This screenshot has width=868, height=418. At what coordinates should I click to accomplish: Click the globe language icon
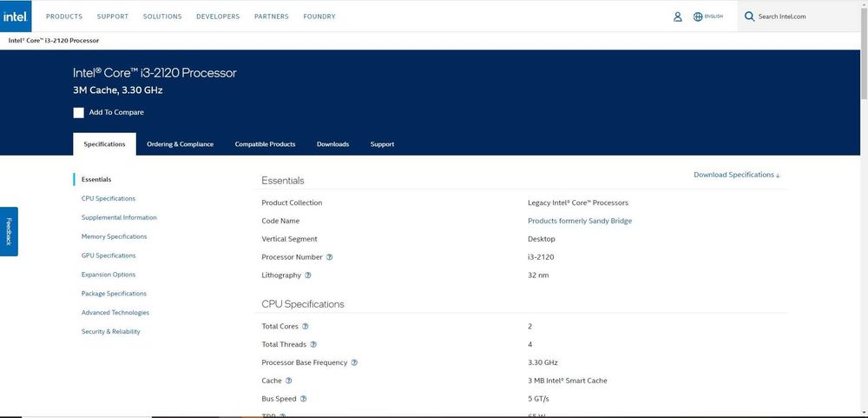[x=698, y=17]
